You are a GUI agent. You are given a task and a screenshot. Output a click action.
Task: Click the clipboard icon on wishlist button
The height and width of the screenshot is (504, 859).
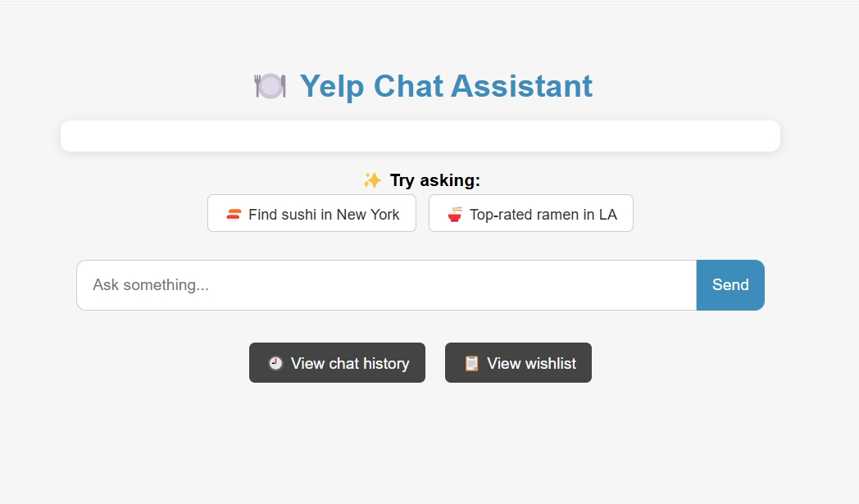coord(470,362)
